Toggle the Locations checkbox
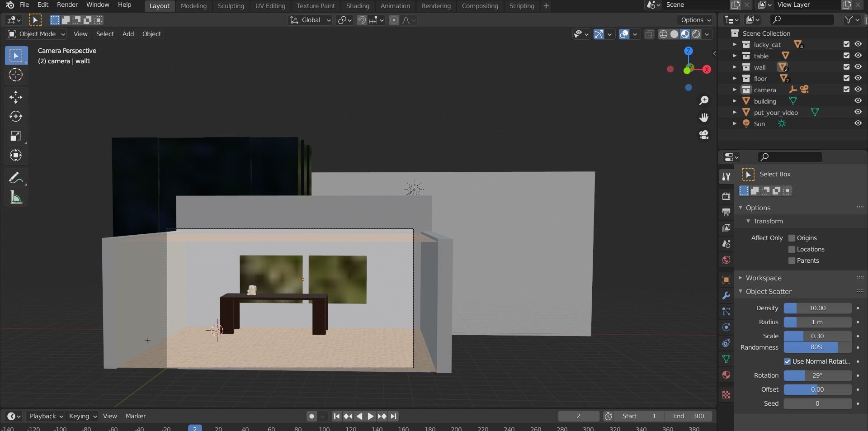 click(x=792, y=249)
